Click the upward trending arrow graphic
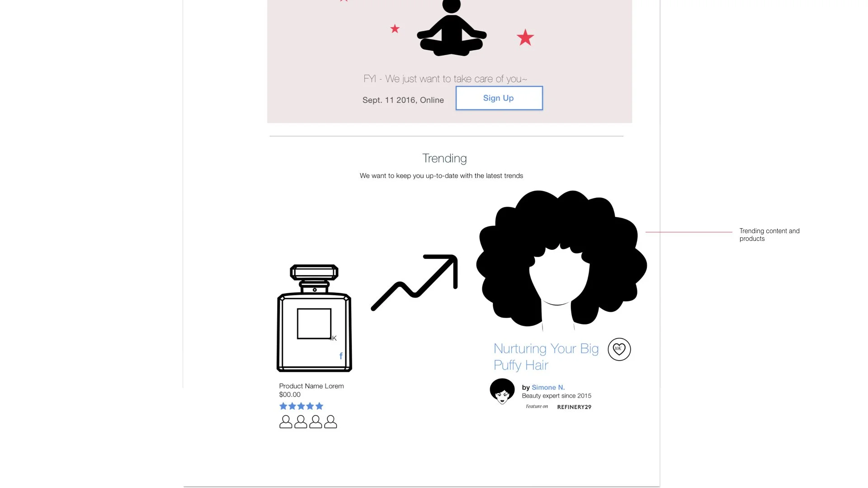The height and width of the screenshot is (488, 868). [414, 282]
